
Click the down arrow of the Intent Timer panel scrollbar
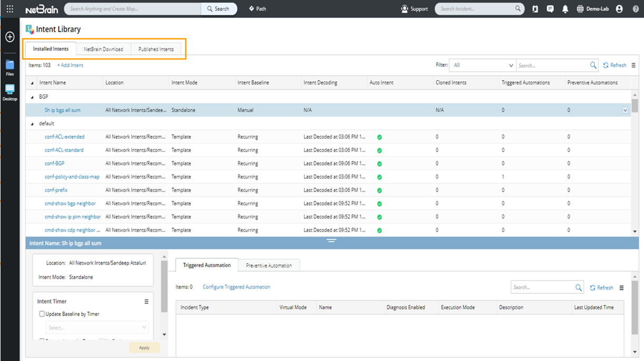coord(164,335)
